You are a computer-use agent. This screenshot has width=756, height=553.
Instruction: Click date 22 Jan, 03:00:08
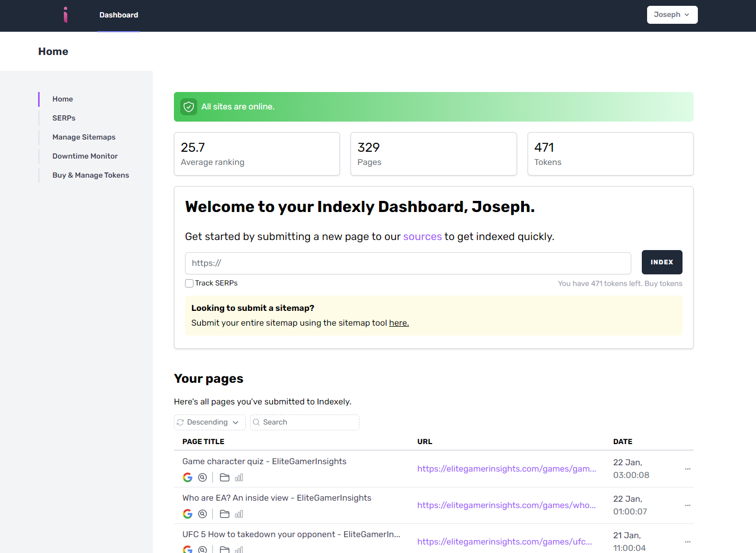[631, 469]
